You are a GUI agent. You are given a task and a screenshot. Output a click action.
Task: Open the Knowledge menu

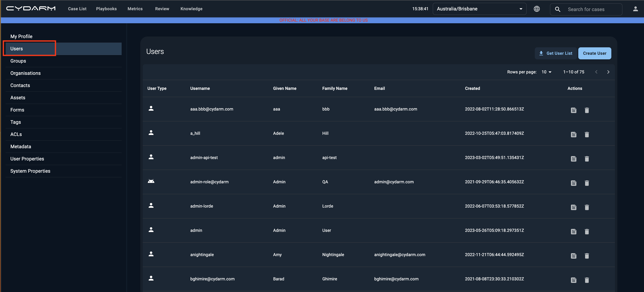pyautogui.click(x=192, y=9)
